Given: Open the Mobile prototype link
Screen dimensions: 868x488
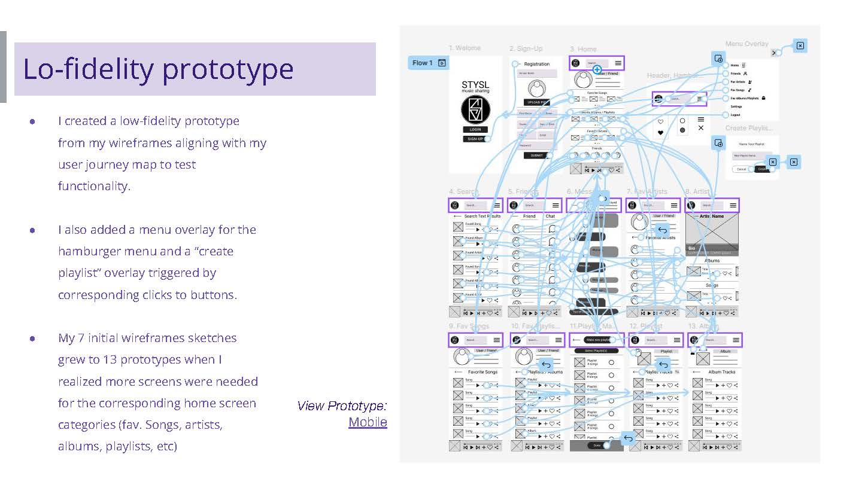Looking at the screenshot, I should (368, 422).
